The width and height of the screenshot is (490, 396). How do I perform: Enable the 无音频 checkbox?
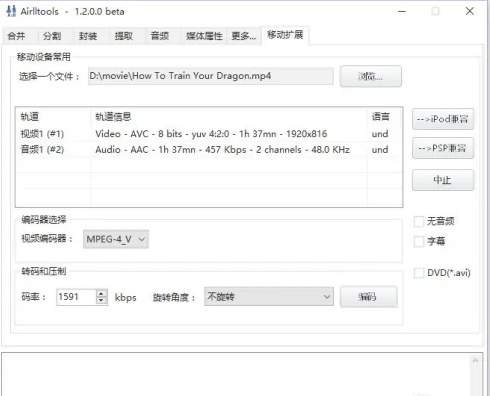[x=419, y=222]
